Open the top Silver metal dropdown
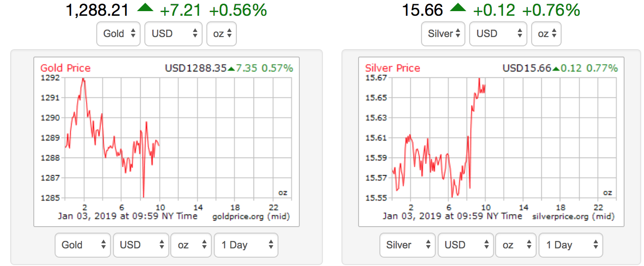Screen dimensions: 644x266 (x=443, y=34)
